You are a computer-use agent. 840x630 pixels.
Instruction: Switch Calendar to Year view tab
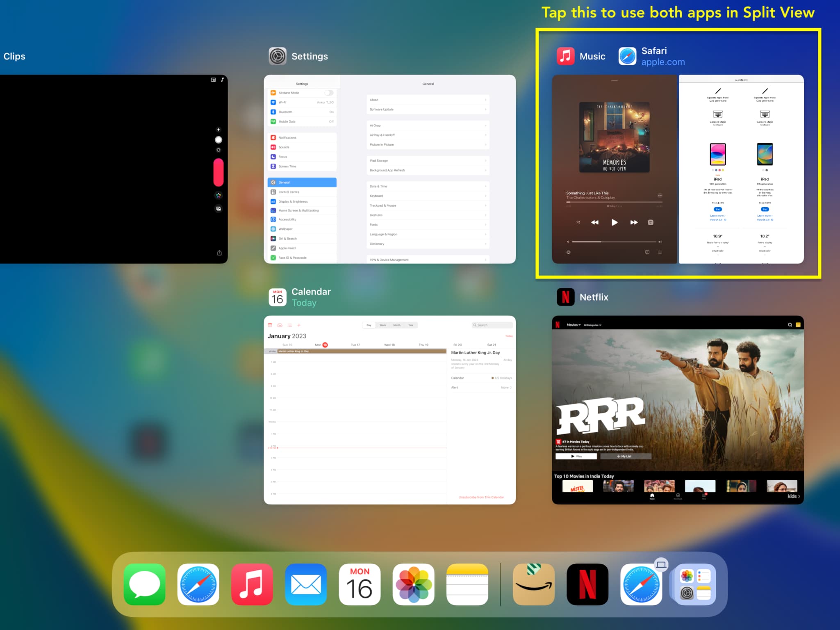point(411,325)
